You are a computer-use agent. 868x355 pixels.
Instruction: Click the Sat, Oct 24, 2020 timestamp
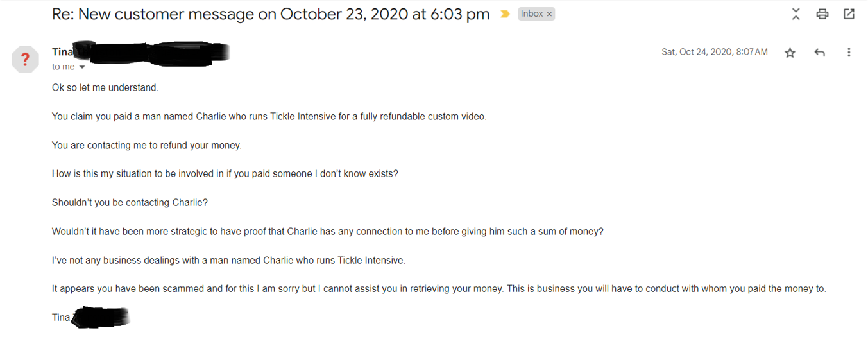[x=715, y=52]
